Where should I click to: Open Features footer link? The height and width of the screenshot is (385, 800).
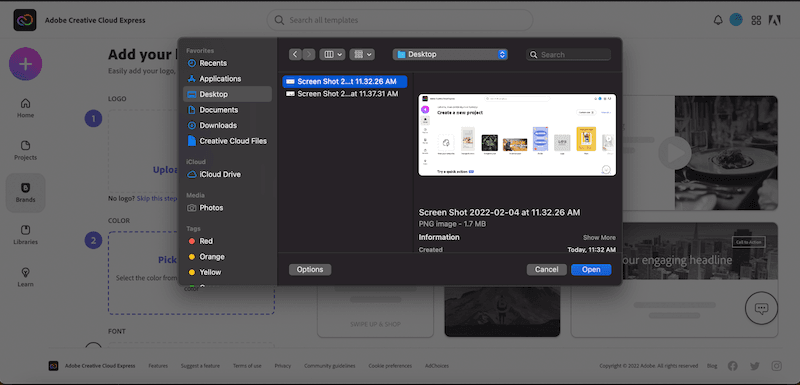coord(158,366)
